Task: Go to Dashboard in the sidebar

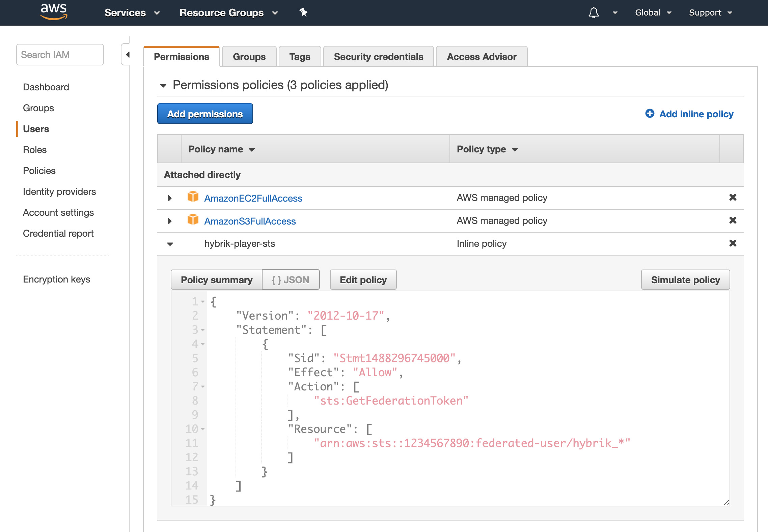Action: pos(46,87)
